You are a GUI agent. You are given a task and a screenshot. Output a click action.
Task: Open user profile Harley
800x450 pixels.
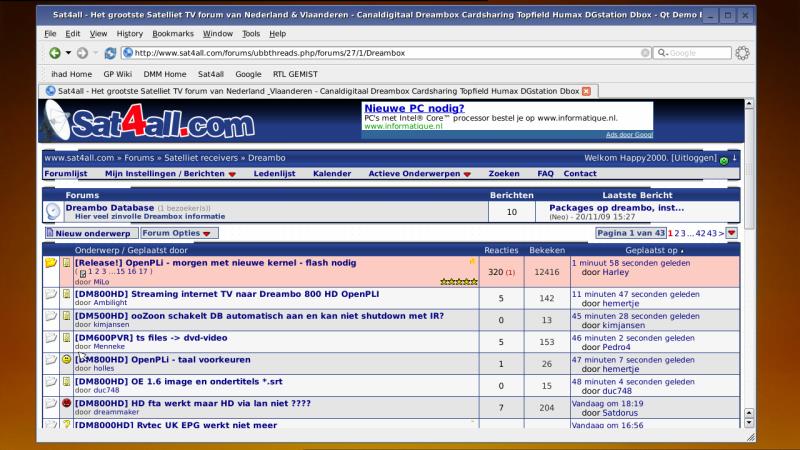[x=615, y=272]
